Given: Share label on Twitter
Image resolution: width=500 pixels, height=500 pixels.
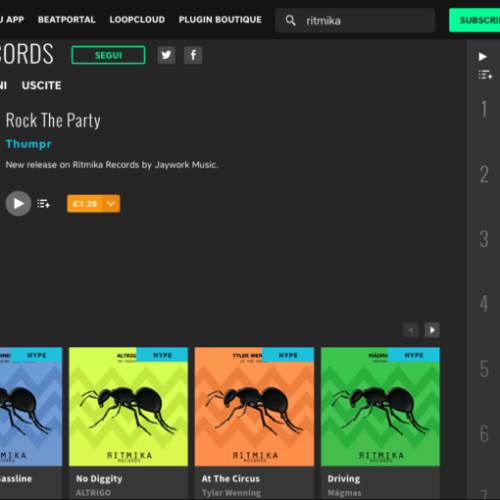Looking at the screenshot, I should 166,55.
